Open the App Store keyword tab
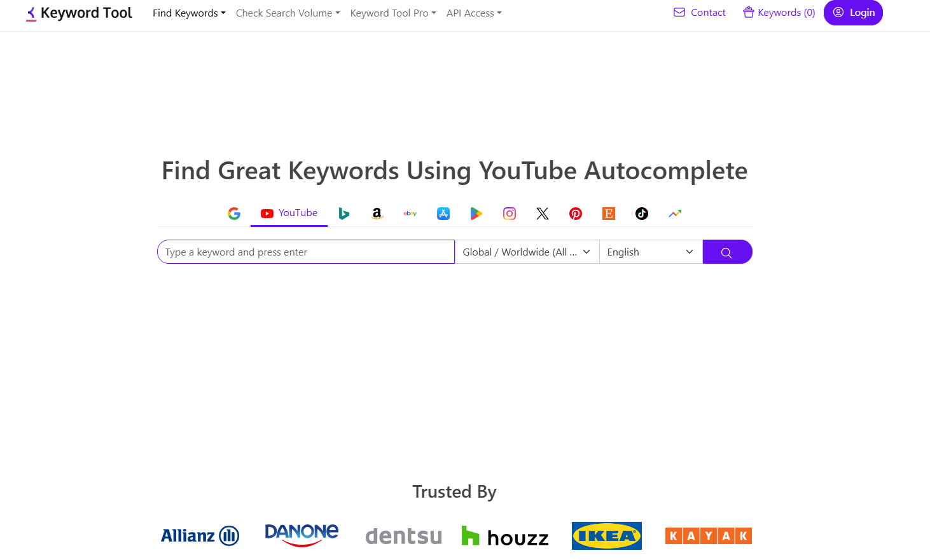930x560 pixels. pos(443,214)
